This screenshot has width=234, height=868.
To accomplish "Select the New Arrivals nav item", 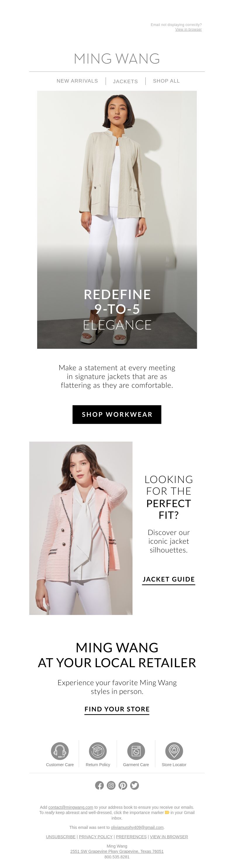I will [77, 81].
